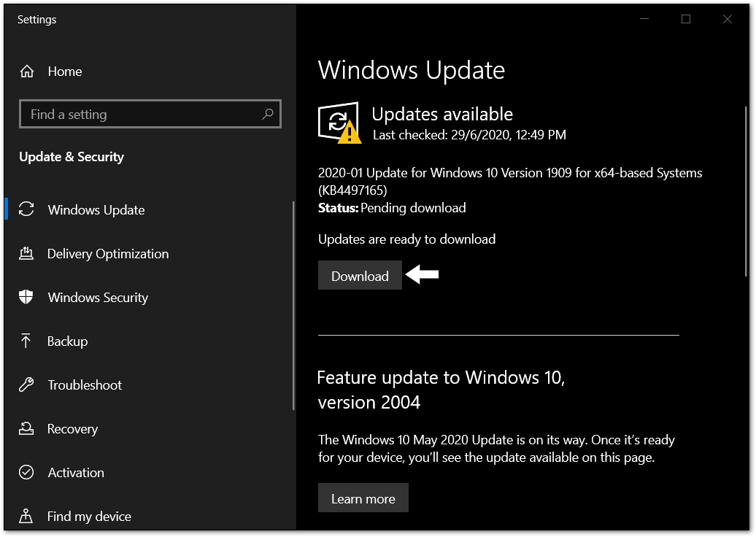Click the Download button

coord(360,275)
